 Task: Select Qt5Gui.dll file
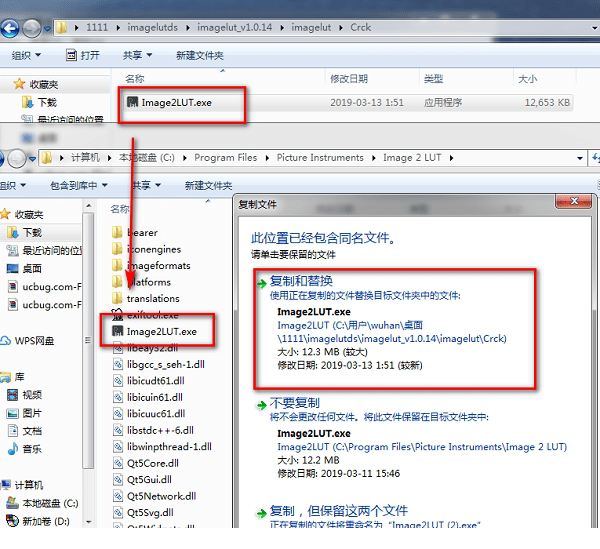tap(142, 479)
